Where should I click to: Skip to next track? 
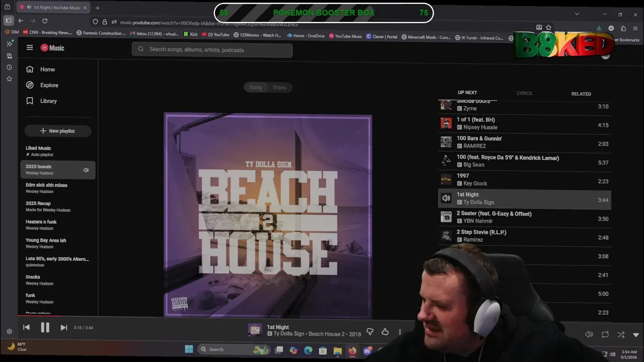click(63, 327)
